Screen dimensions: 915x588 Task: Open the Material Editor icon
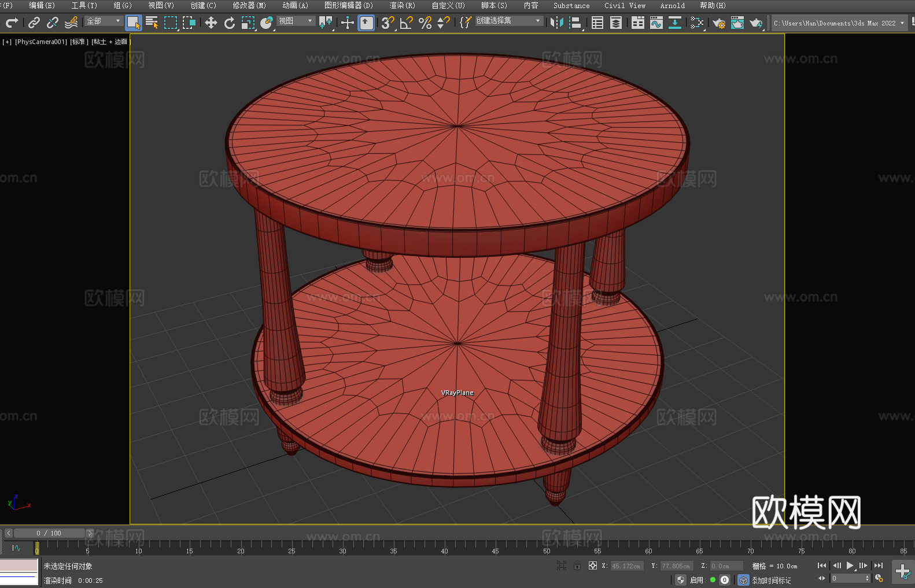[x=697, y=23]
